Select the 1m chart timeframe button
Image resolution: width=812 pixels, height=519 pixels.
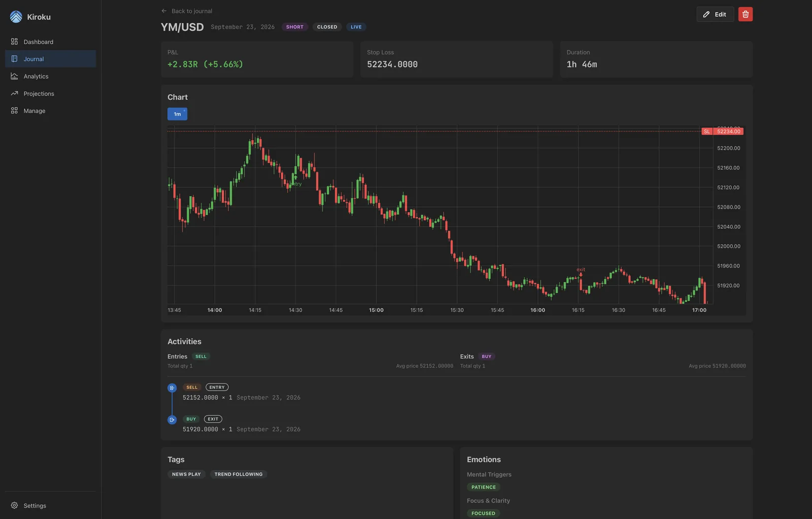pyautogui.click(x=177, y=114)
